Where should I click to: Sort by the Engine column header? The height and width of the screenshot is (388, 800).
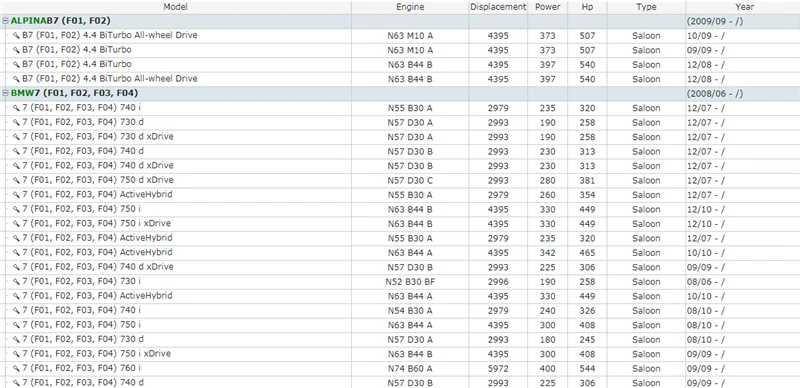[410, 7]
